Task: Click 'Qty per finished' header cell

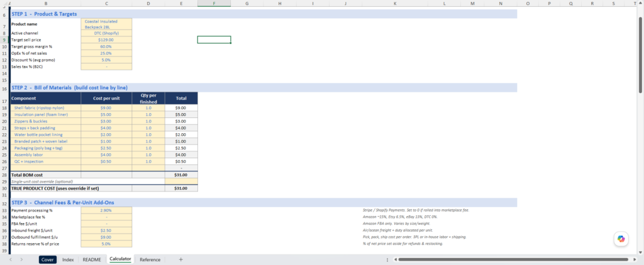Action: point(148,98)
